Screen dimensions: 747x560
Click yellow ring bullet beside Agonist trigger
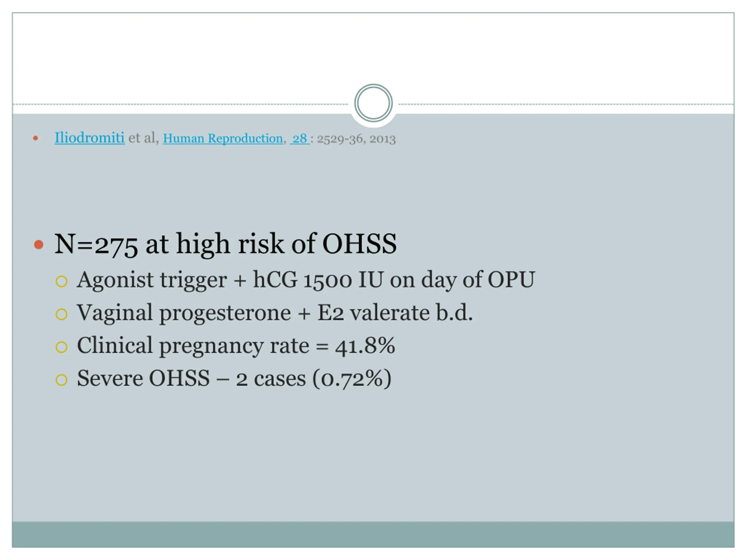[x=62, y=281]
